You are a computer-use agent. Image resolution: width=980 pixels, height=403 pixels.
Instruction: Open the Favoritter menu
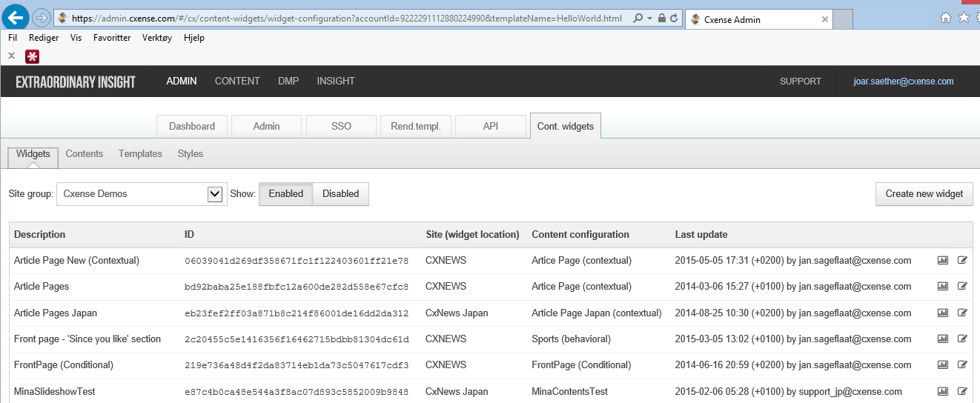coord(112,38)
